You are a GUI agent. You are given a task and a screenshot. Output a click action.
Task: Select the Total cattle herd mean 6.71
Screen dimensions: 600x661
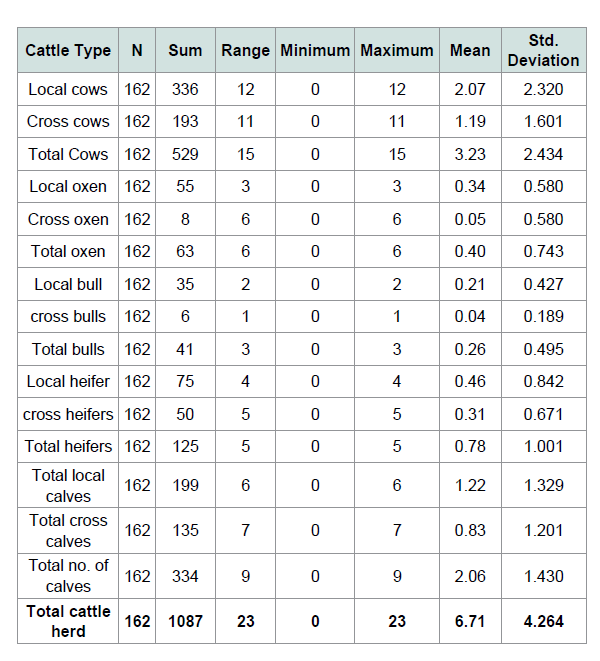tap(470, 621)
